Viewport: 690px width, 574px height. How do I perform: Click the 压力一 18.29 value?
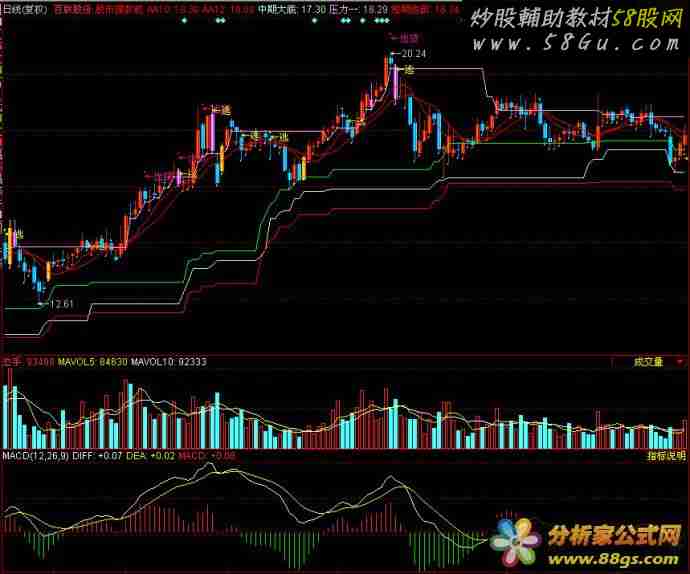[358, 10]
